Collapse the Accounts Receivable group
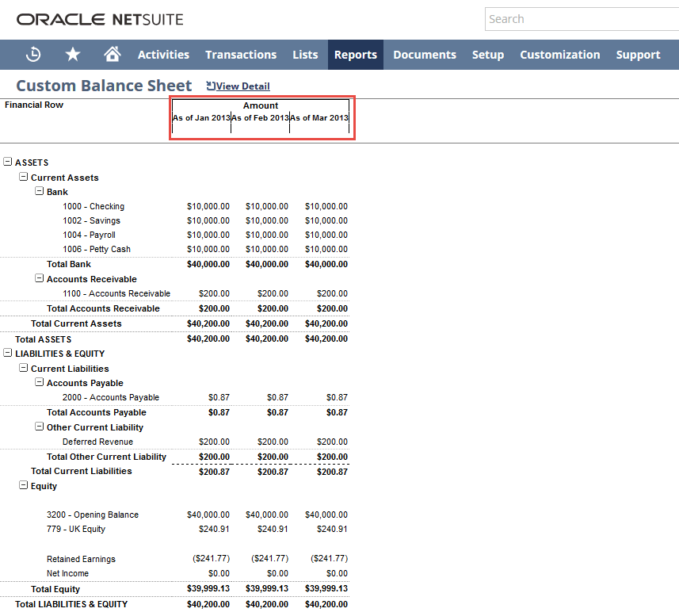The width and height of the screenshot is (679, 616). tap(40, 278)
